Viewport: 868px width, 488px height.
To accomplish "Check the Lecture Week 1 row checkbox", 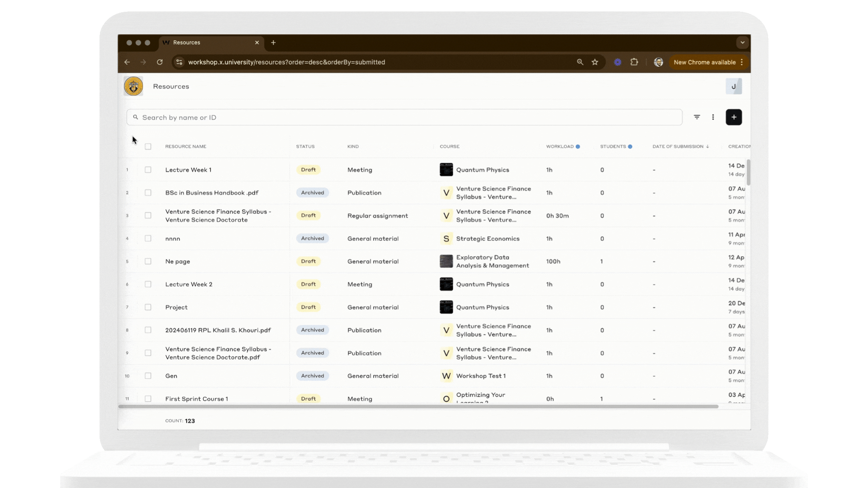I will click(148, 169).
